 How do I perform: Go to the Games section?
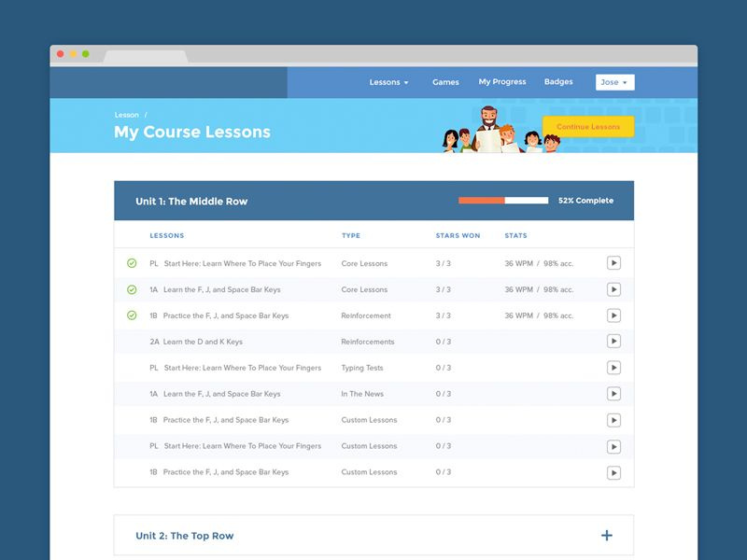(444, 82)
